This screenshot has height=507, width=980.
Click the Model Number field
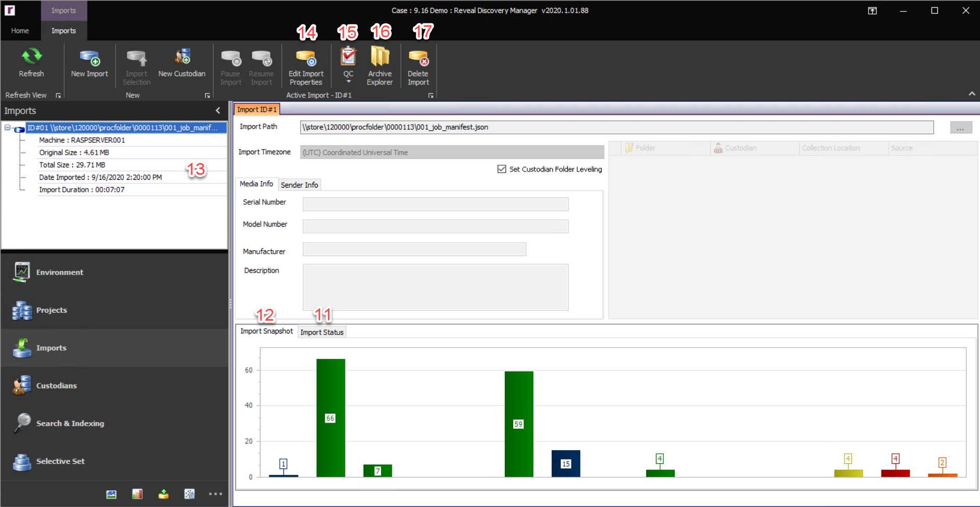click(x=436, y=226)
